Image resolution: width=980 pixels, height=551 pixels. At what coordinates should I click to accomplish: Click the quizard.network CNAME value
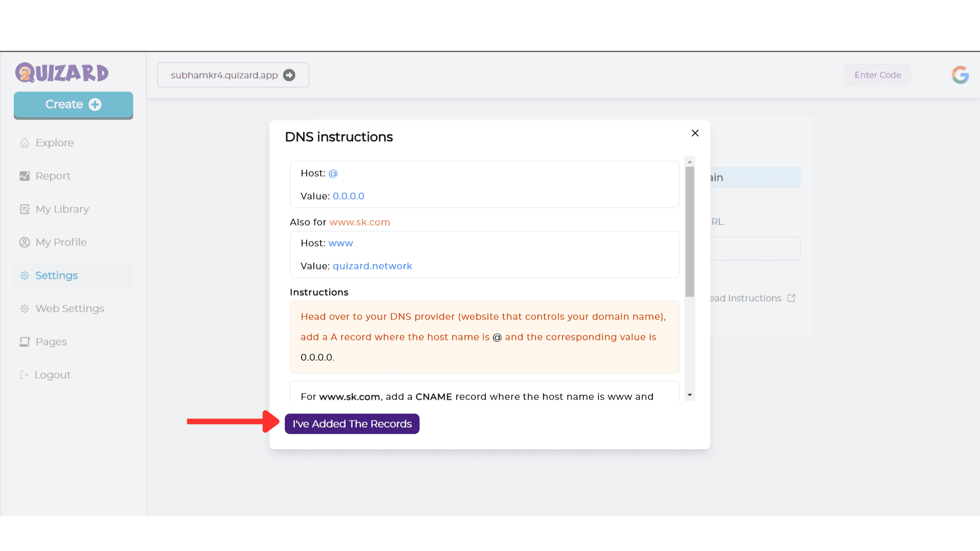373,266
